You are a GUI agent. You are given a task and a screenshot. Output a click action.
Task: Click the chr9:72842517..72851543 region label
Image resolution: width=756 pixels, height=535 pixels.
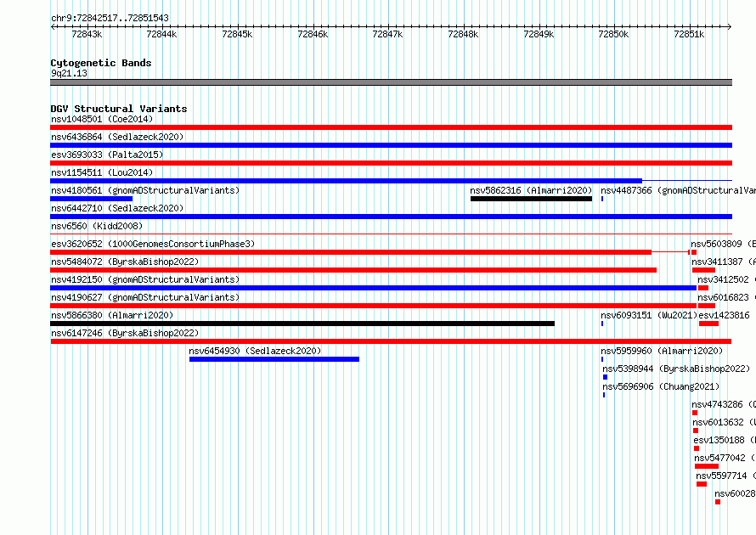[110, 19]
